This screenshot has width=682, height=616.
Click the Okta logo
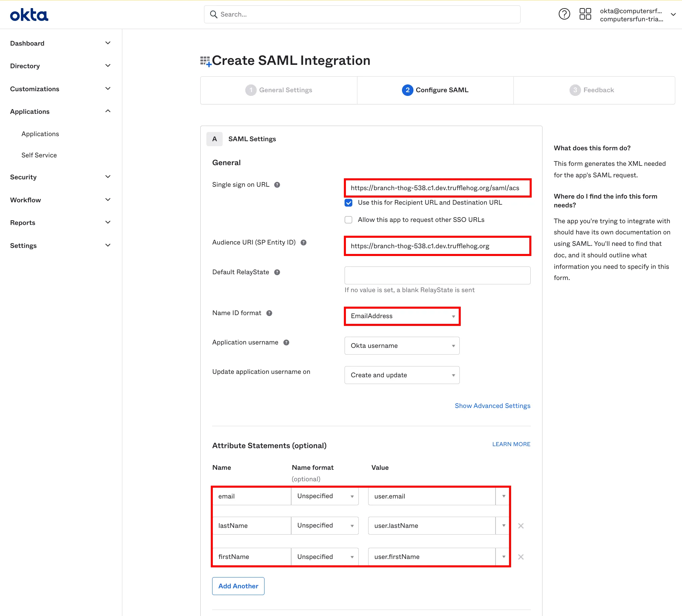(x=29, y=15)
